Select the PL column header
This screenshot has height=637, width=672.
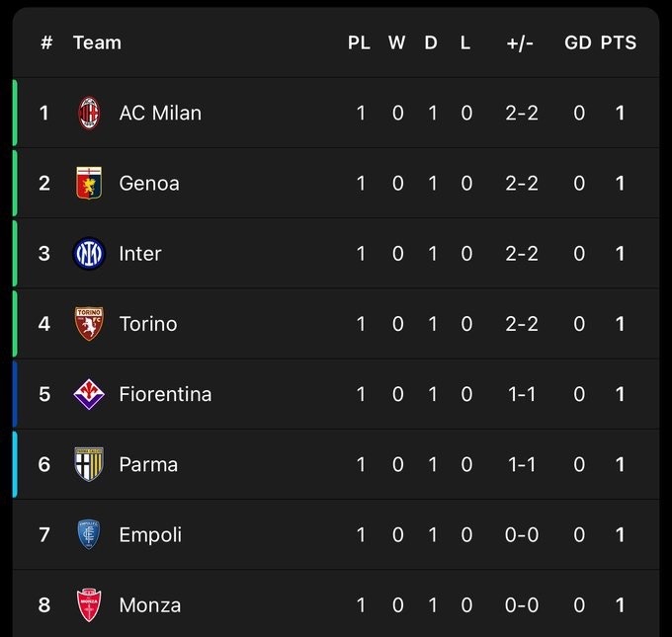[359, 42]
